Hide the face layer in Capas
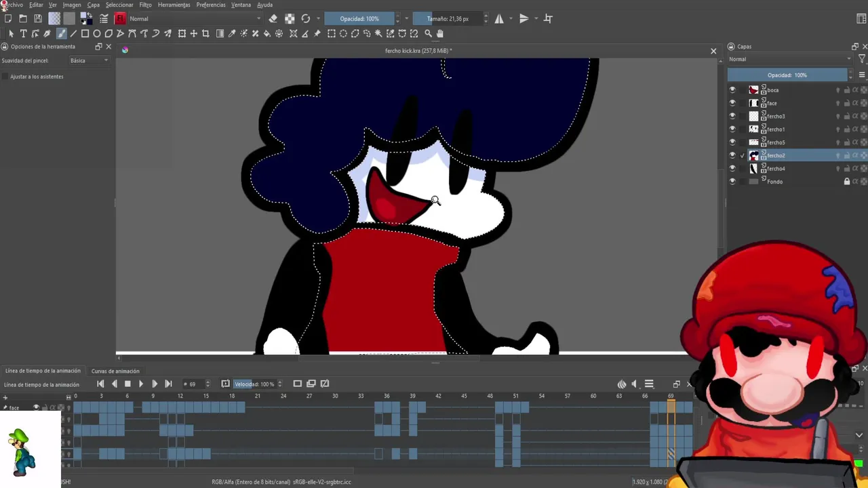This screenshot has height=488, width=868. [732, 103]
